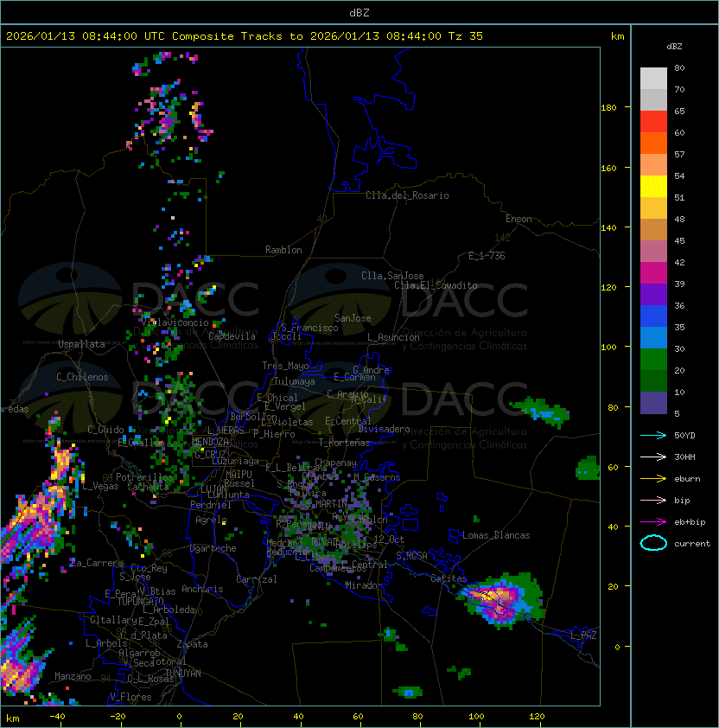Pick the magenta swatch between 42 and 39

(x=653, y=272)
